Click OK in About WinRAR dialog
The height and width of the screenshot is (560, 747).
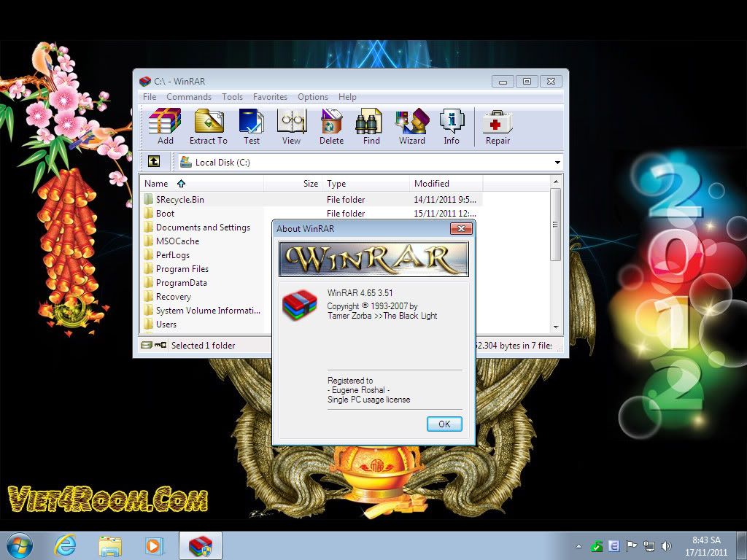click(444, 424)
